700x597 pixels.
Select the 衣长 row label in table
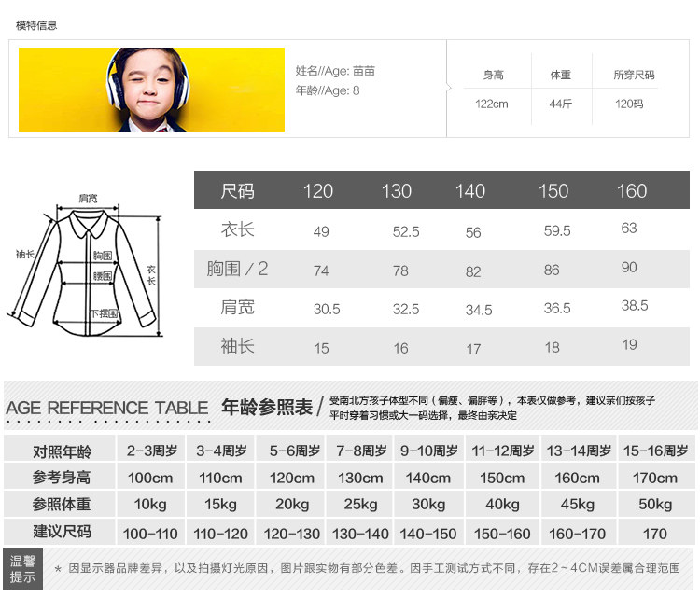237,229
